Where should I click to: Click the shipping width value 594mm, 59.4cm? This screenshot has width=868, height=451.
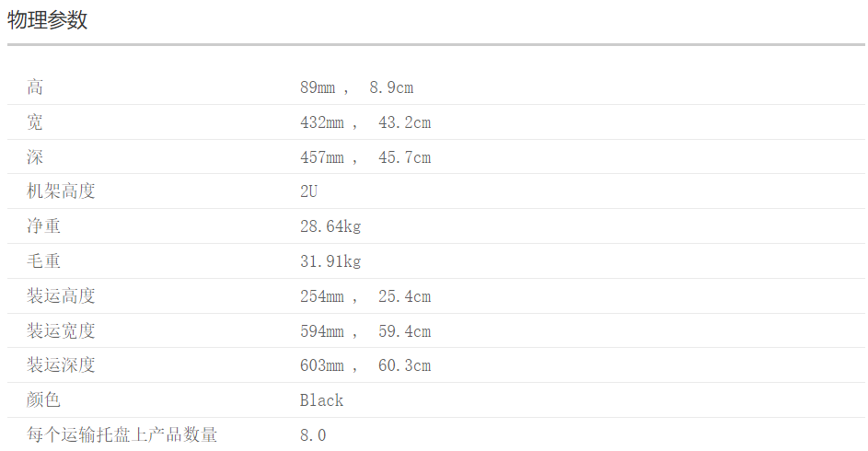tap(365, 331)
